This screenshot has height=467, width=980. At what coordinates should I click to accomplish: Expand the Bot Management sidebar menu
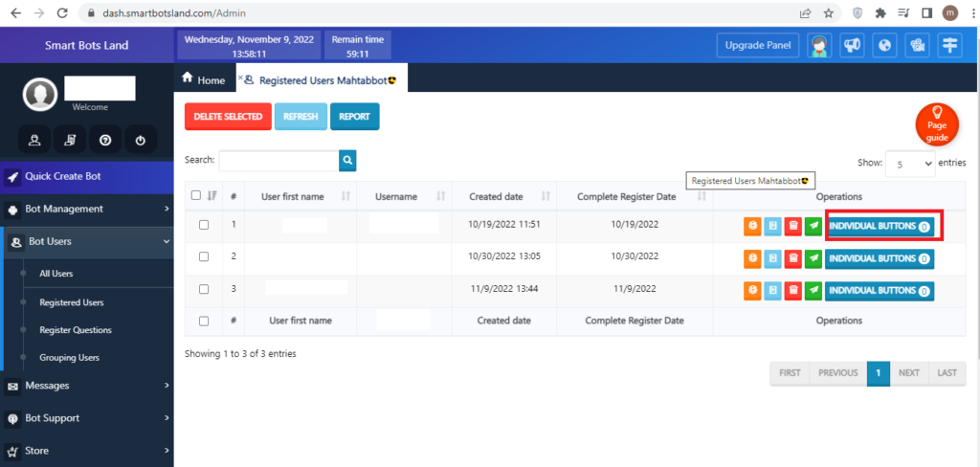tap(86, 209)
